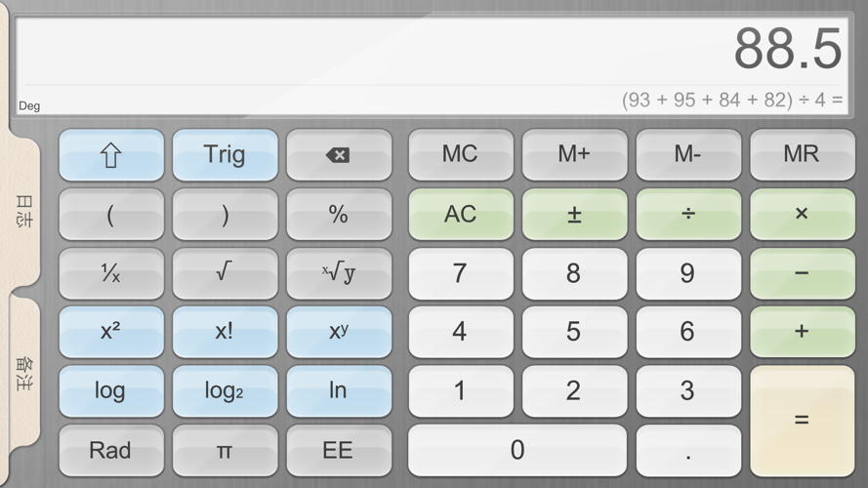Image resolution: width=868 pixels, height=488 pixels.
Task: Toggle the plus-minus sign key
Action: click(x=573, y=214)
